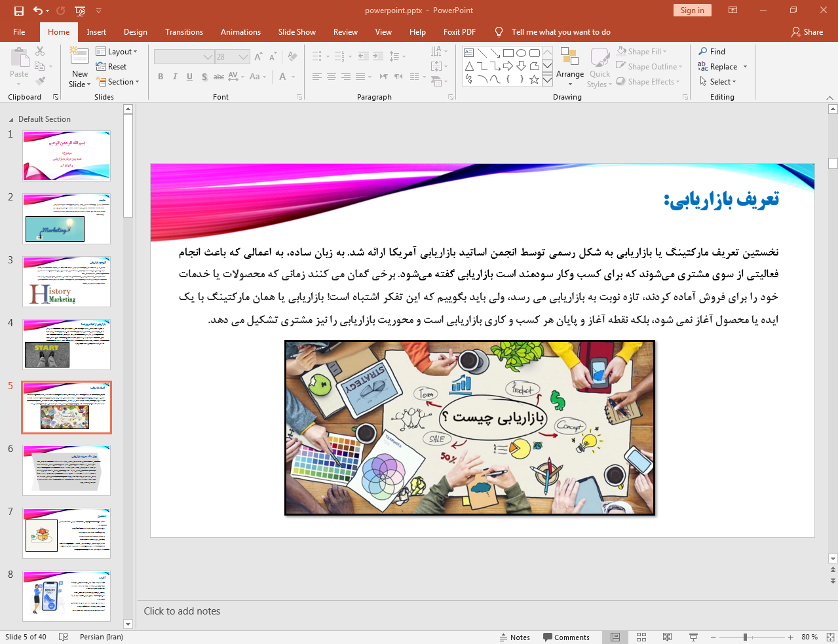838x644 pixels.
Task: Open the font name combo box
Action: point(184,57)
